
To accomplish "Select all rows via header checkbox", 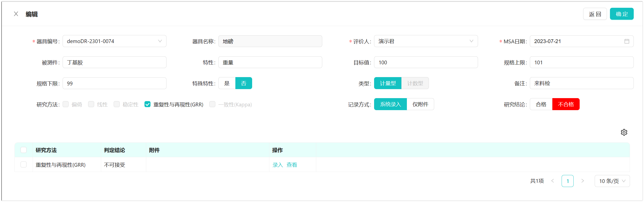I will [24, 150].
